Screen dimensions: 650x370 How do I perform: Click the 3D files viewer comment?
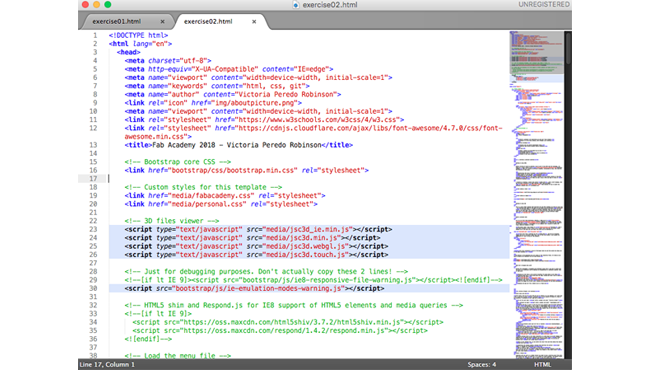tap(172, 221)
